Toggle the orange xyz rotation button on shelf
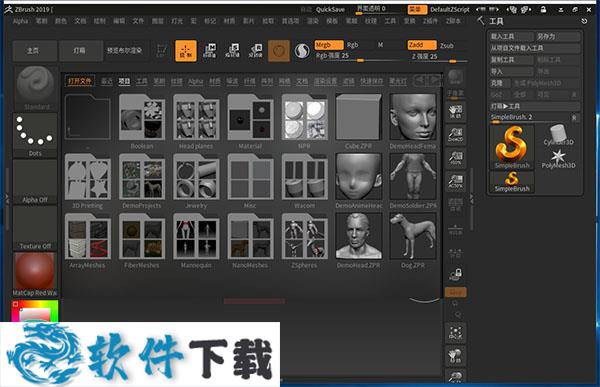 [x=455, y=292]
